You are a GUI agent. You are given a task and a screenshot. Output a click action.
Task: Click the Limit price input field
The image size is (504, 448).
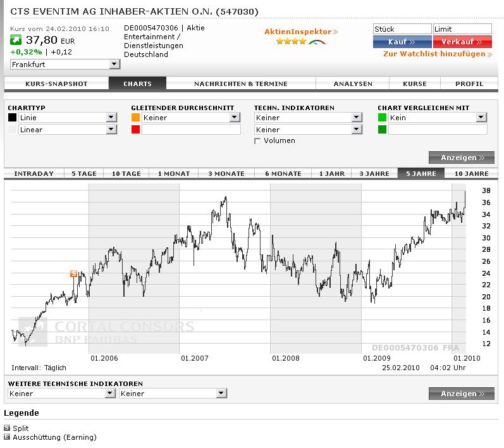(x=462, y=29)
